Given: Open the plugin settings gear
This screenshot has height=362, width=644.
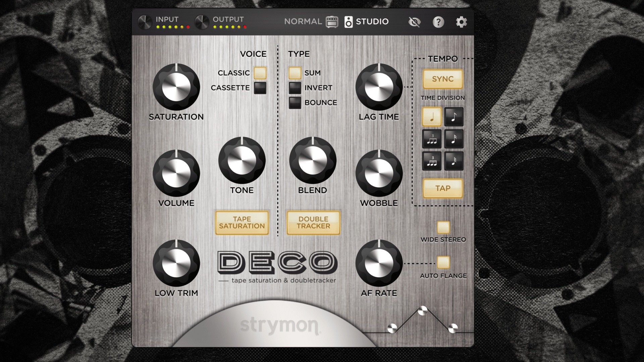Looking at the screenshot, I should point(462,22).
